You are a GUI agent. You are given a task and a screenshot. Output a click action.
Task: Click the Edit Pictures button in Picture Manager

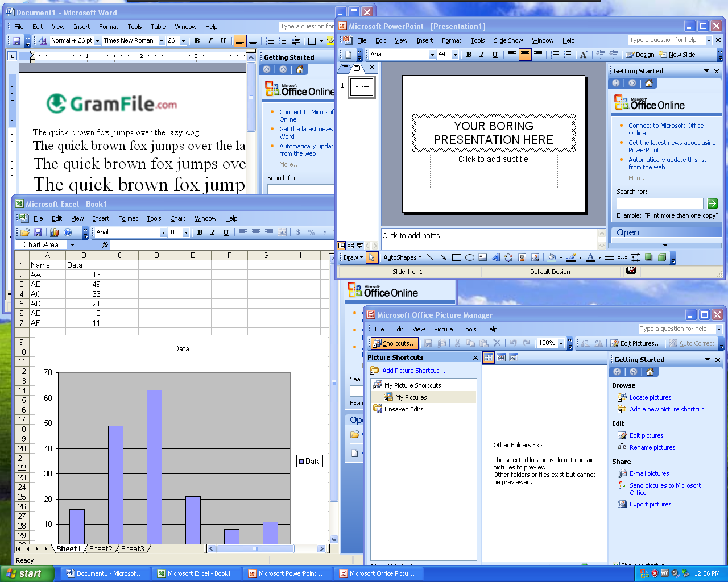click(x=636, y=343)
